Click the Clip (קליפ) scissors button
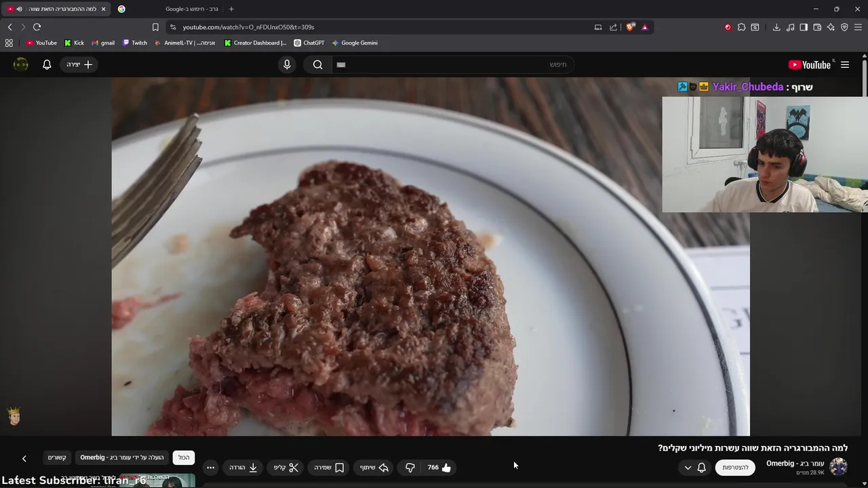The image size is (868, 488). (x=286, y=468)
